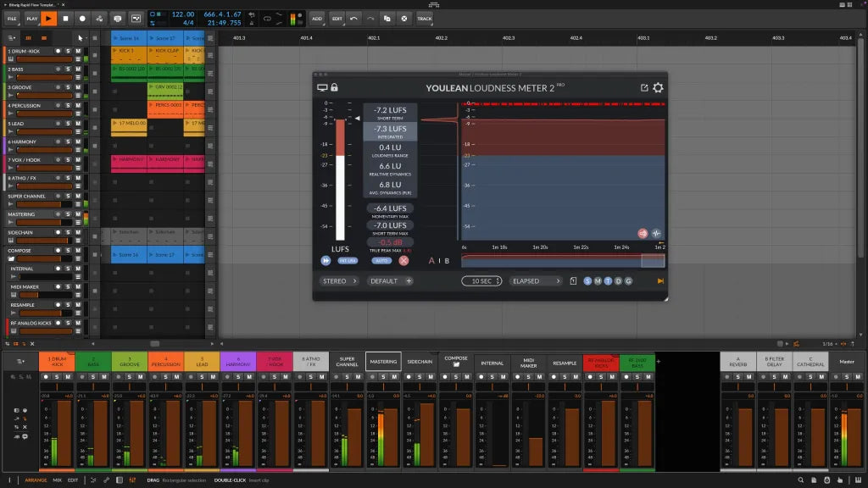The height and width of the screenshot is (488, 868).
Task: Switch to the EDIT view tab at bottom
Action: pos(73,480)
